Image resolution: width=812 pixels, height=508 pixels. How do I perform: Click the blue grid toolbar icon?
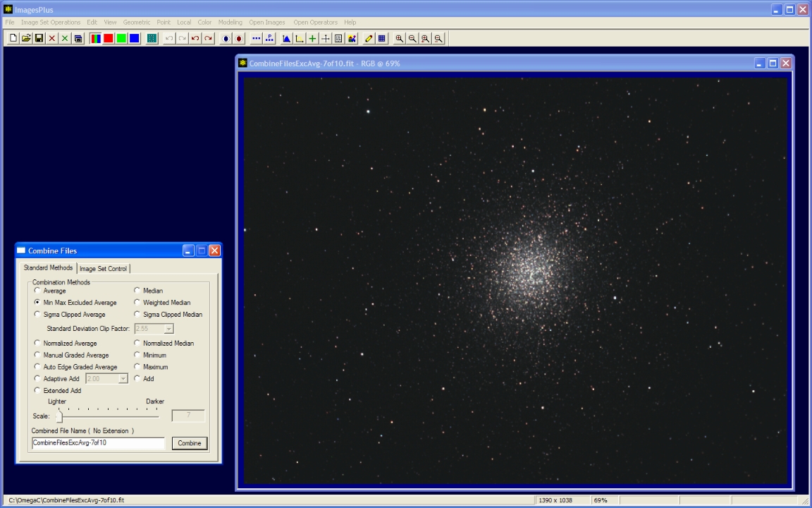click(381, 38)
